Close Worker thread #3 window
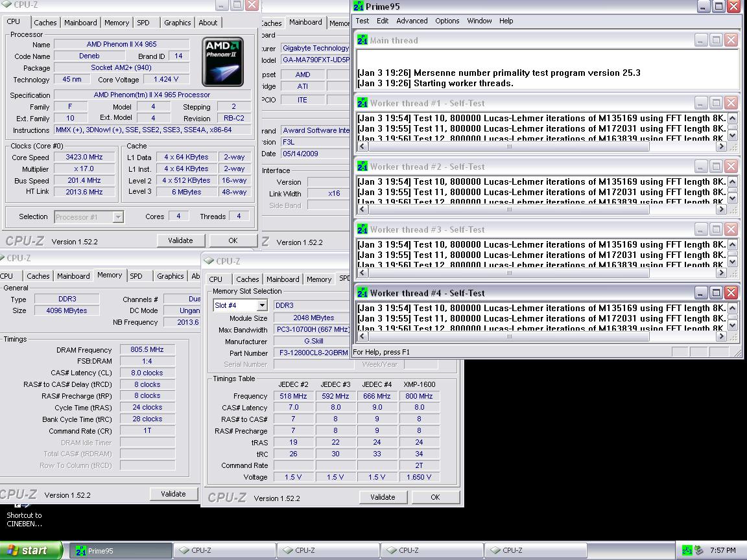Screen dimensions: 747x560 [x=731, y=229]
